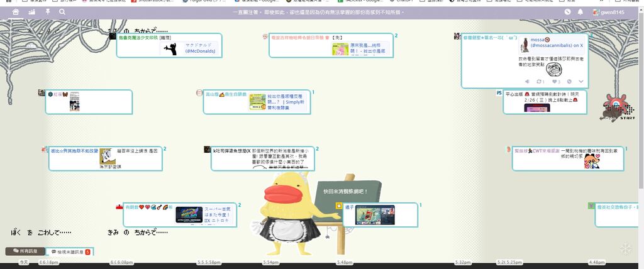Open the CWT plurk about 枯樹的香味
This screenshot has height=269, width=644.
[x=568, y=158]
